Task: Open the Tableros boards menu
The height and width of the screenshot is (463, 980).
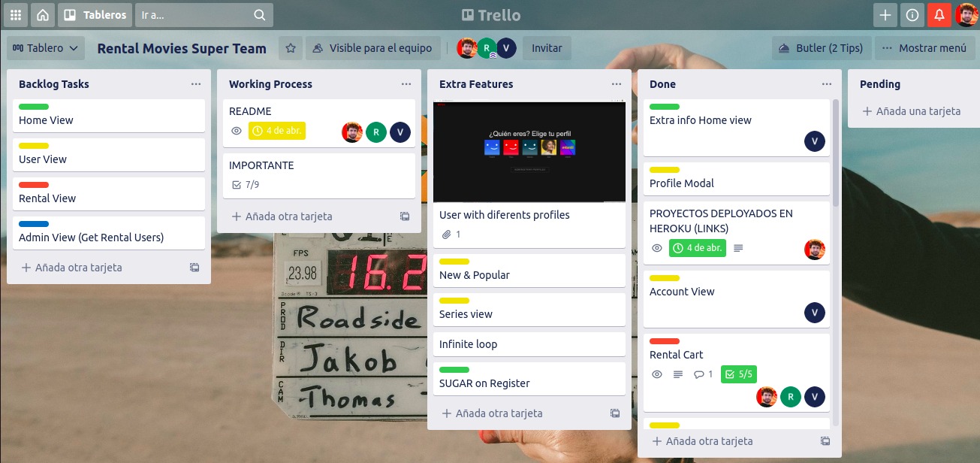Action: [x=95, y=15]
